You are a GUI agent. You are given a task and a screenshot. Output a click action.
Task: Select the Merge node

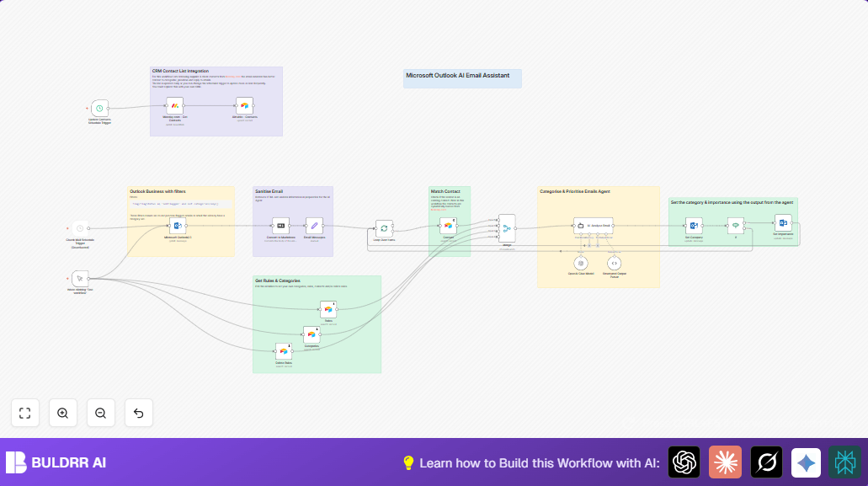click(507, 228)
